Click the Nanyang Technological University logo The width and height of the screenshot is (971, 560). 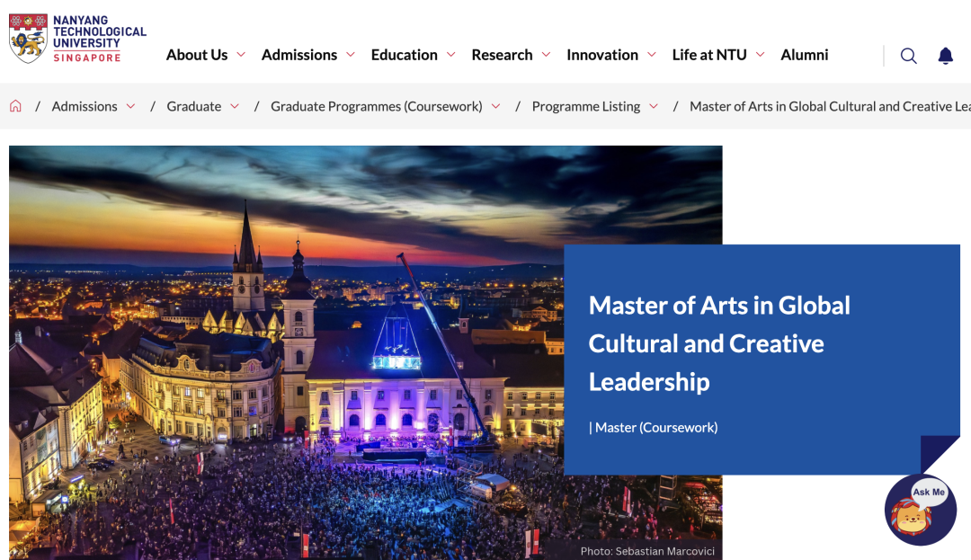point(77,39)
